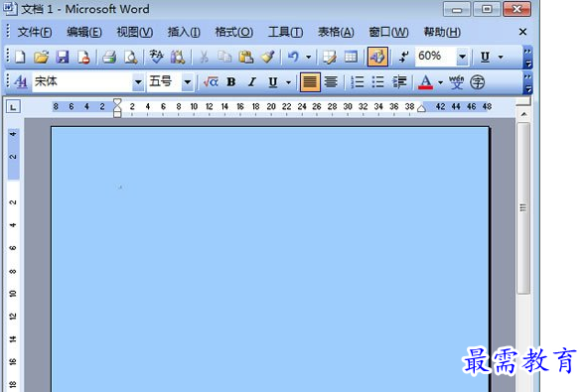Viewport: 585px width, 392px height.
Task: Open the 插入(I) menu
Action: tap(184, 32)
